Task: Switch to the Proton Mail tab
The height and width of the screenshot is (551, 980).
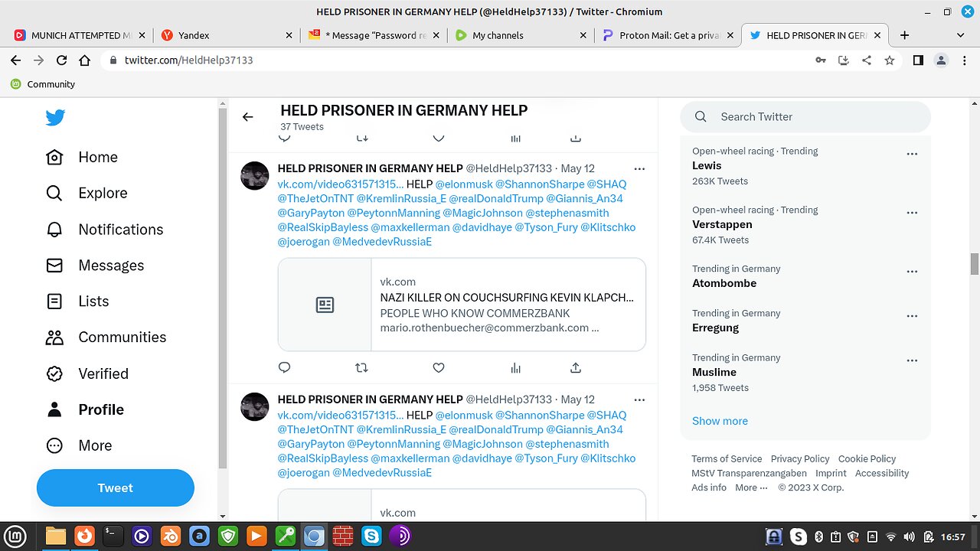Action: pyautogui.click(x=667, y=35)
